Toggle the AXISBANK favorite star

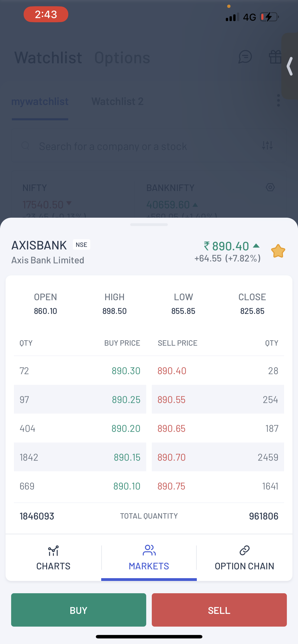(278, 251)
